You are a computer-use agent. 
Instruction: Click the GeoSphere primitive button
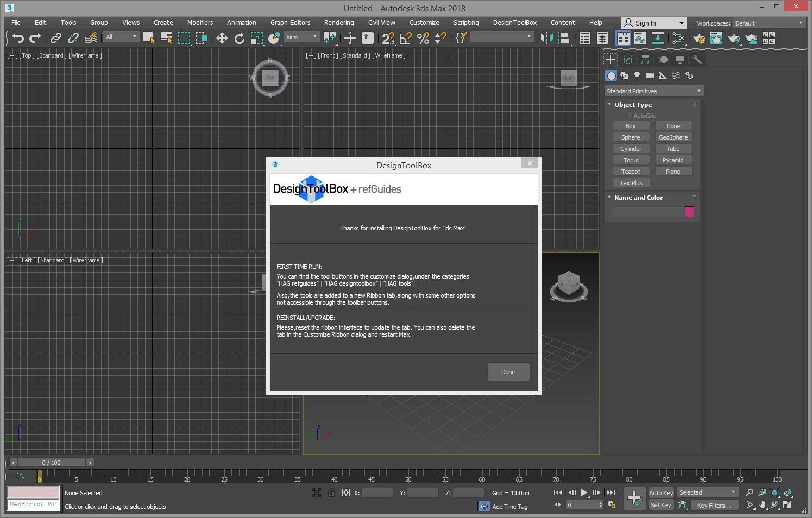click(673, 137)
